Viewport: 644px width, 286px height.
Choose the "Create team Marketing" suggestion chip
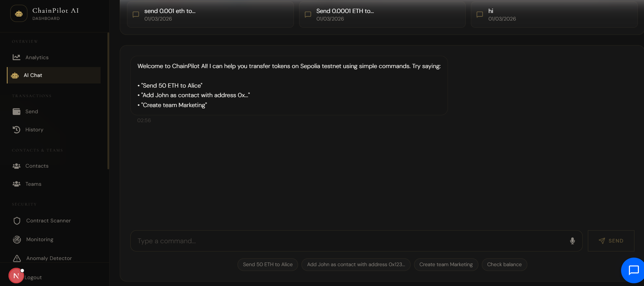pyautogui.click(x=446, y=264)
